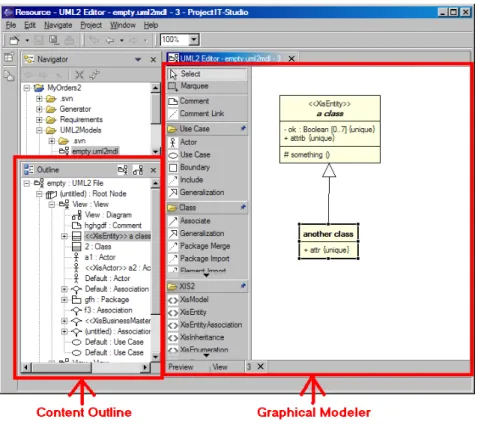Click the Save toolbar icon
The width and height of the screenshot is (478, 425).
pyautogui.click(x=39, y=40)
